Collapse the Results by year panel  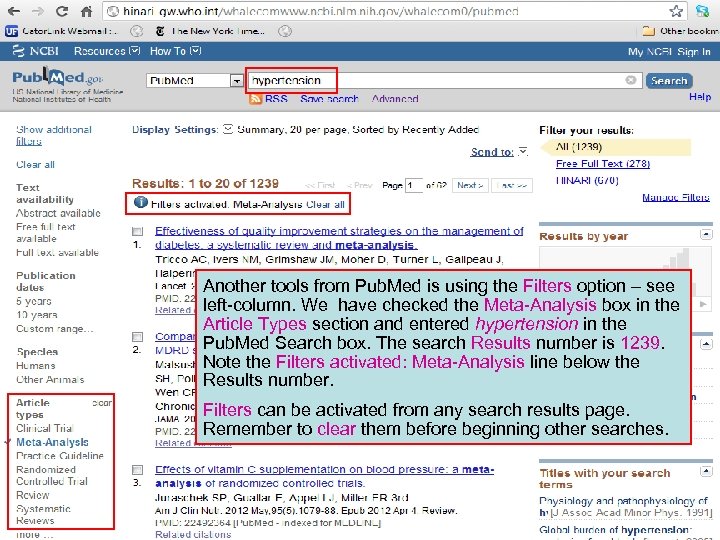[x=705, y=234]
